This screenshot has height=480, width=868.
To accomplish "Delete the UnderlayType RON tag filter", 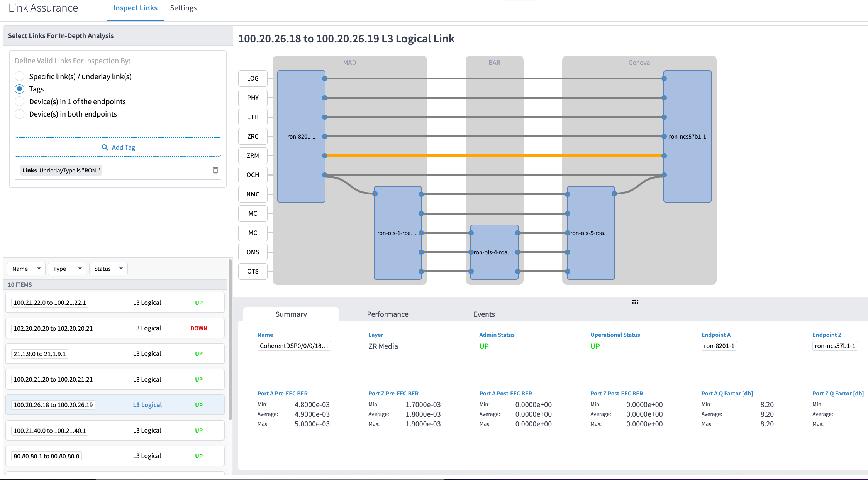I will [215, 170].
